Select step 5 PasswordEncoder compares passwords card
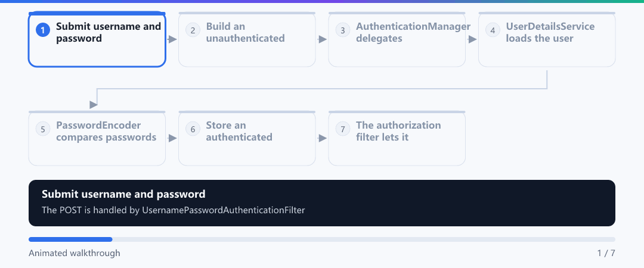 97,138
